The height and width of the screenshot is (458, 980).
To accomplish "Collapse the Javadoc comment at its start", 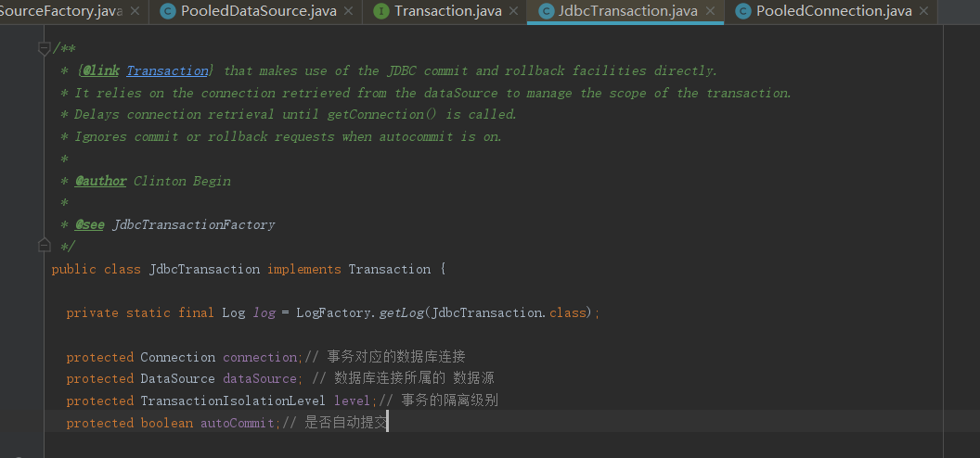I will point(44,48).
